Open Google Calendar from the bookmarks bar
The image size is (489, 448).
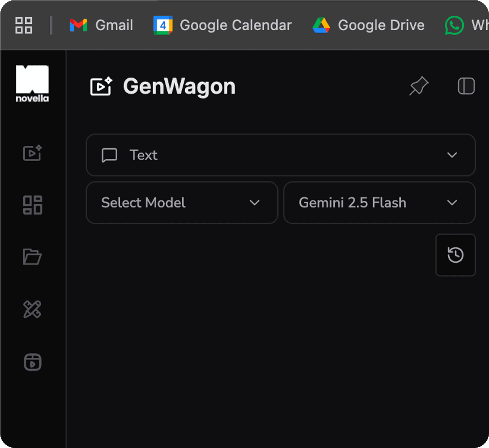pos(222,25)
